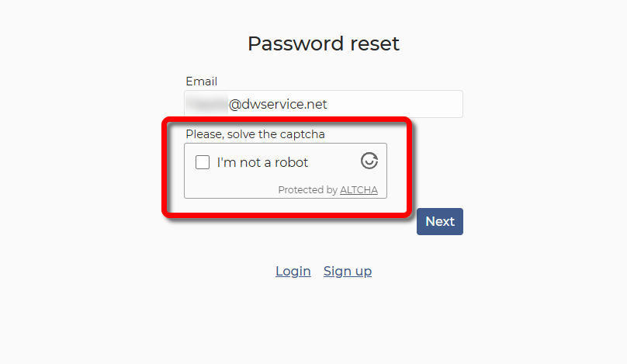Go to the Login link
The height and width of the screenshot is (364, 627).
pos(293,271)
